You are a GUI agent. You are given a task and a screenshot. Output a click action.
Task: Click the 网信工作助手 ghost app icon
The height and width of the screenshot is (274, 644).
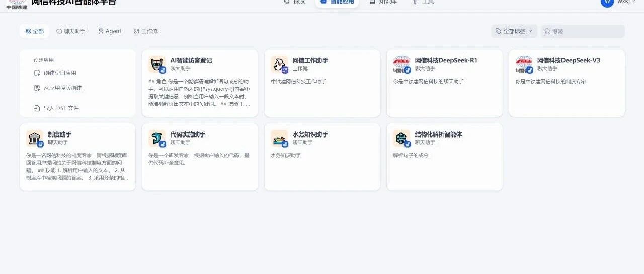(279, 64)
